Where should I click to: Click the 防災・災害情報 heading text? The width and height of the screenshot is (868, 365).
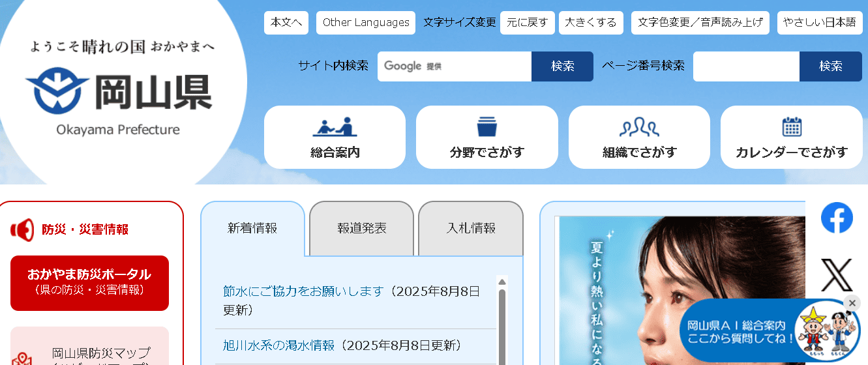pyautogui.click(x=85, y=229)
